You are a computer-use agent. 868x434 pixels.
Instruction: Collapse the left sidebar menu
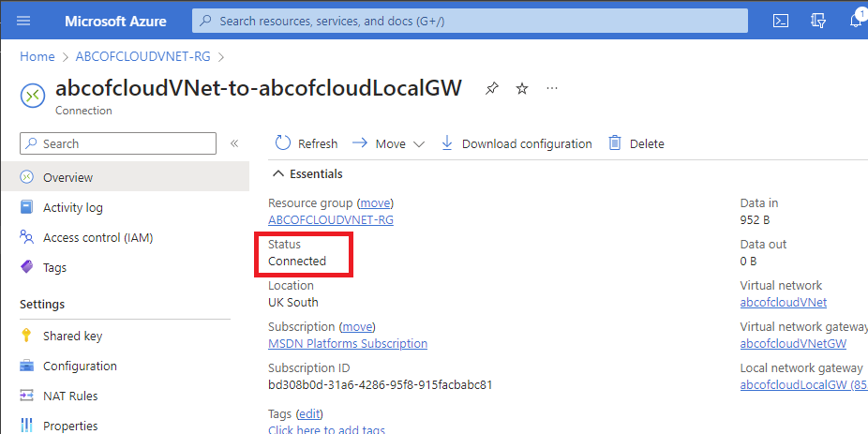point(234,143)
